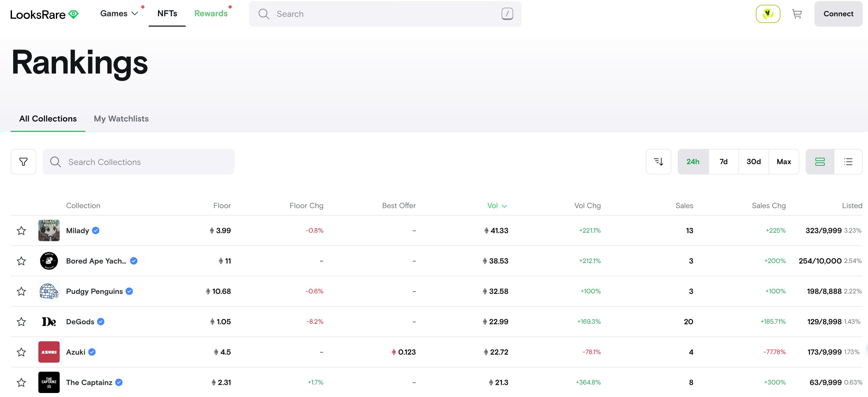Click Milady's verified badge

[96, 230]
